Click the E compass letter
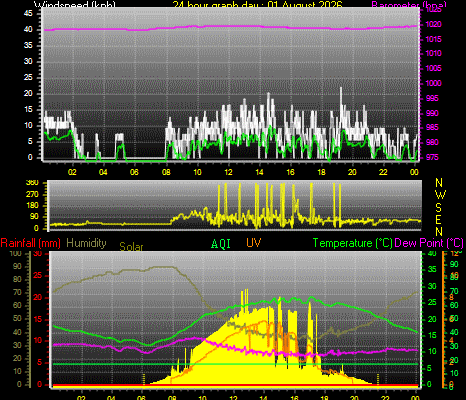This screenshot has width=466, height=400. (439, 220)
